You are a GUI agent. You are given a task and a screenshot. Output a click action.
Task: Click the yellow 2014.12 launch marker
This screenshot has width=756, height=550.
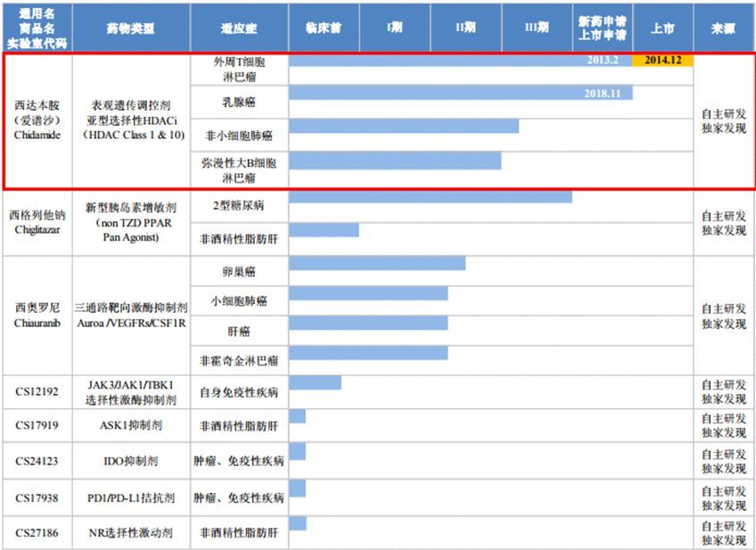click(x=663, y=60)
